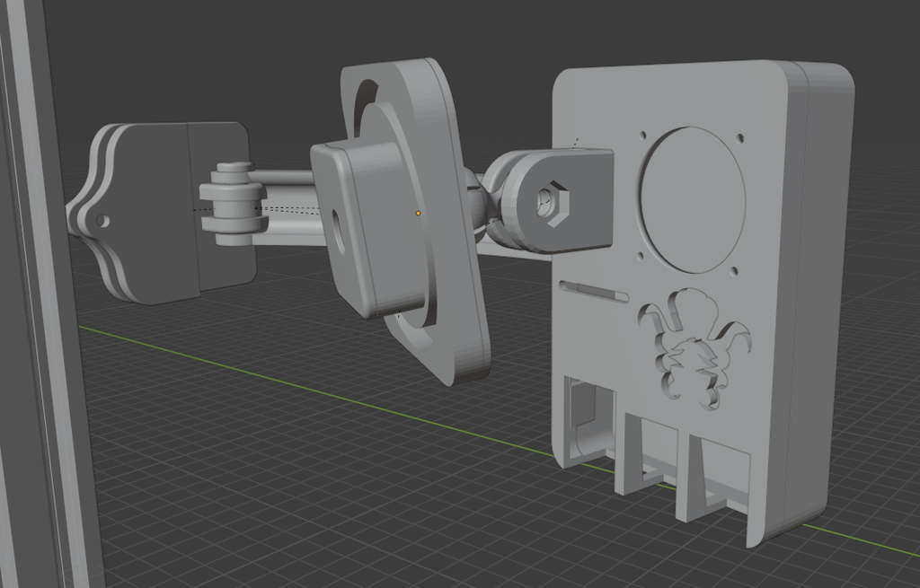Click the round hole in the square block

pyautogui.click(x=338, y=233)
